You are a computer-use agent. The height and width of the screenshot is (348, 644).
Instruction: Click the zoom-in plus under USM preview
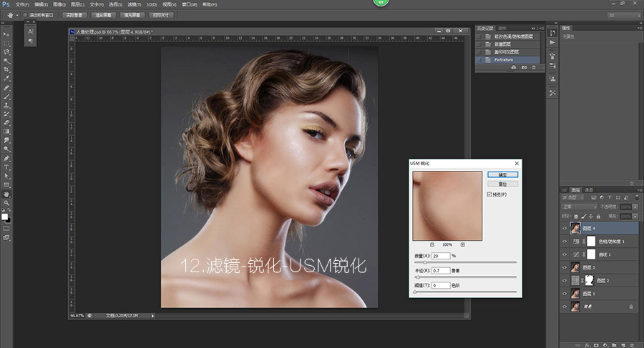pyautogui.click(x=463, y=244)
